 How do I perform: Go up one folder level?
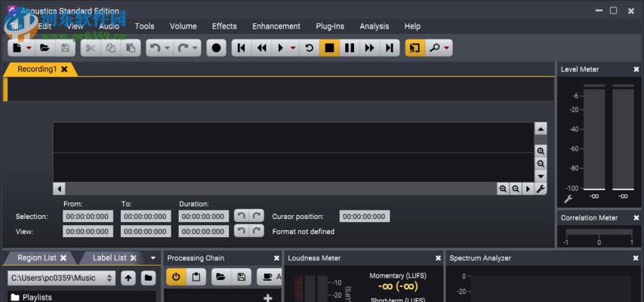(128, 278)
